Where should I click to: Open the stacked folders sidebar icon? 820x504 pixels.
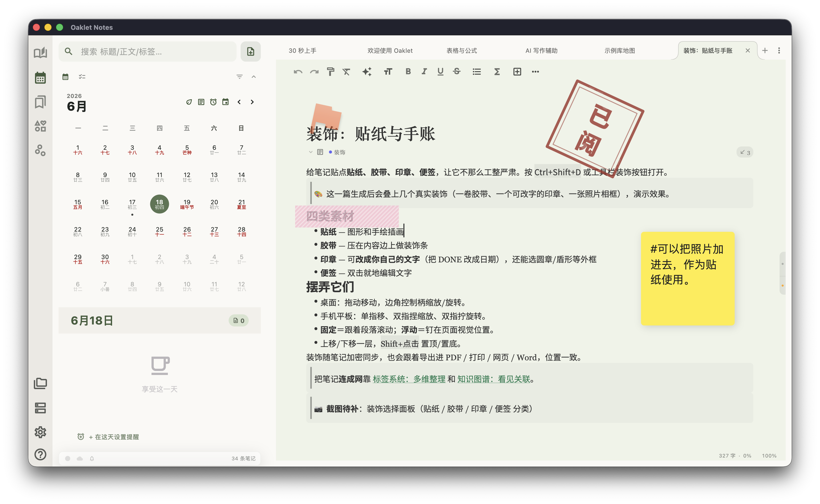[x=40, y=383]
